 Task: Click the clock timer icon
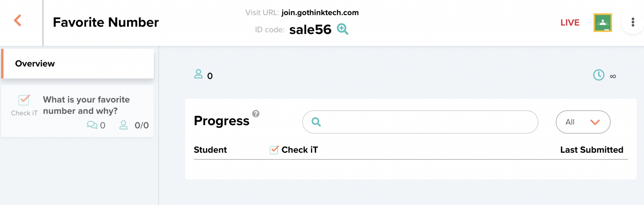(x=598, y=75)
